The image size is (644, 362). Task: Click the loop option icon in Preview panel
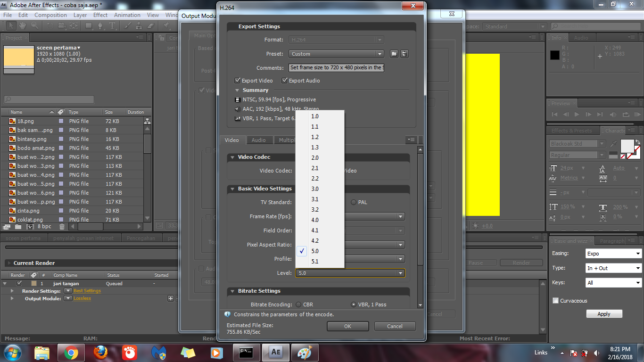tap(626, 115)
